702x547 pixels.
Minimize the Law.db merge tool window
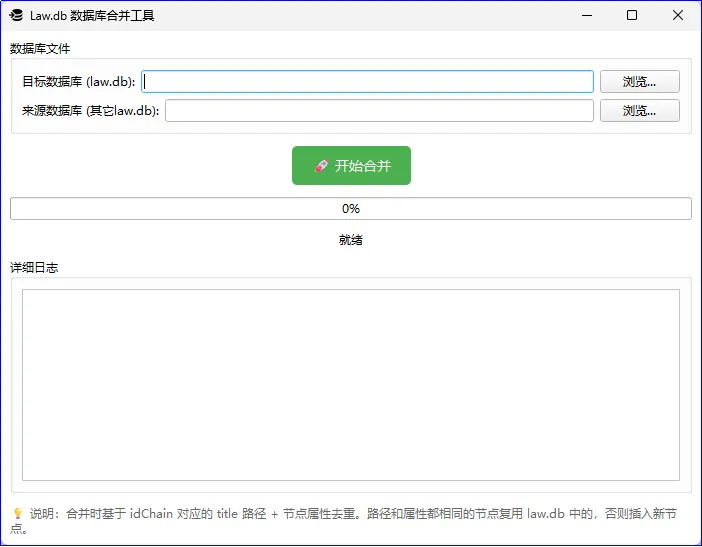(x=587, y=15)
